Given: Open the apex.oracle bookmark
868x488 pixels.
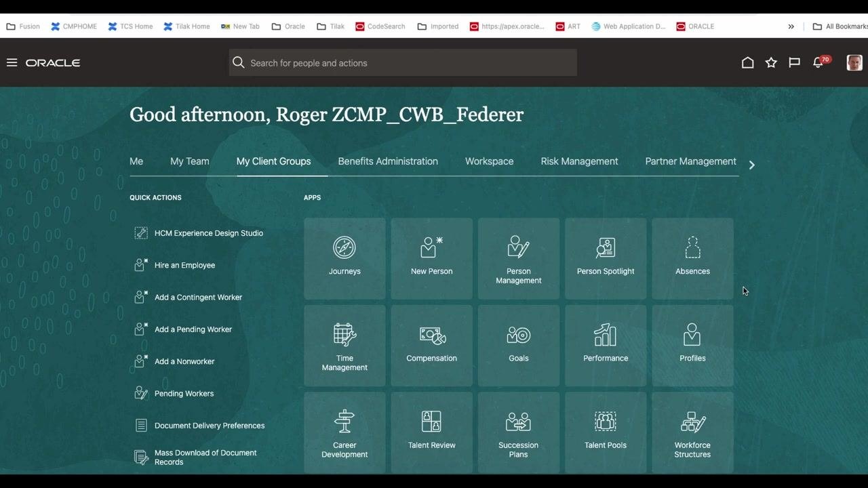Looking at the screenshot, I should tap(507, 26).
